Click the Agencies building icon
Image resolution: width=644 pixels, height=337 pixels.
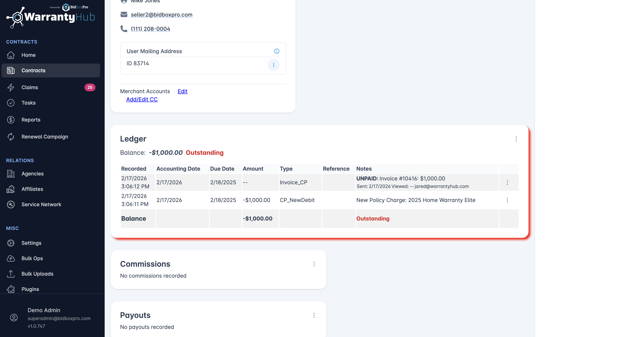(11, 174)
